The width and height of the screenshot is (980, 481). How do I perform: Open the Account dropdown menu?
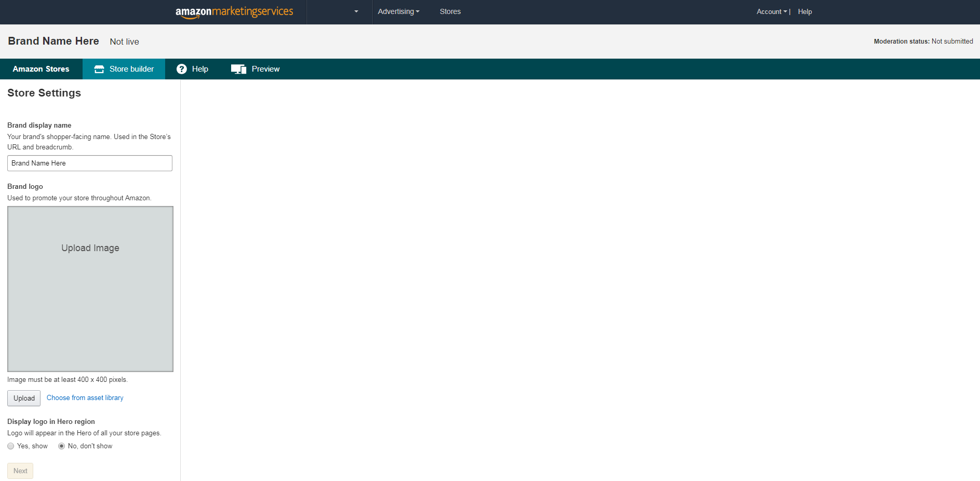click(x=772, y=11)
